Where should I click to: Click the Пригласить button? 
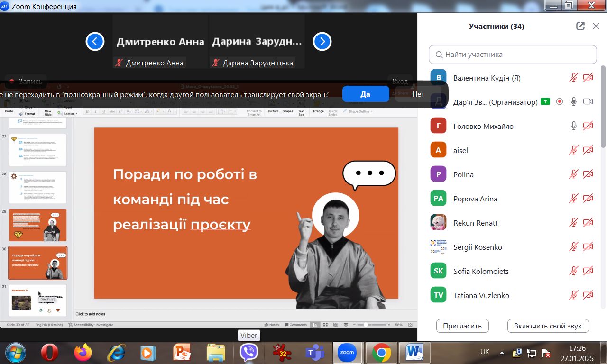coord(462,326)
